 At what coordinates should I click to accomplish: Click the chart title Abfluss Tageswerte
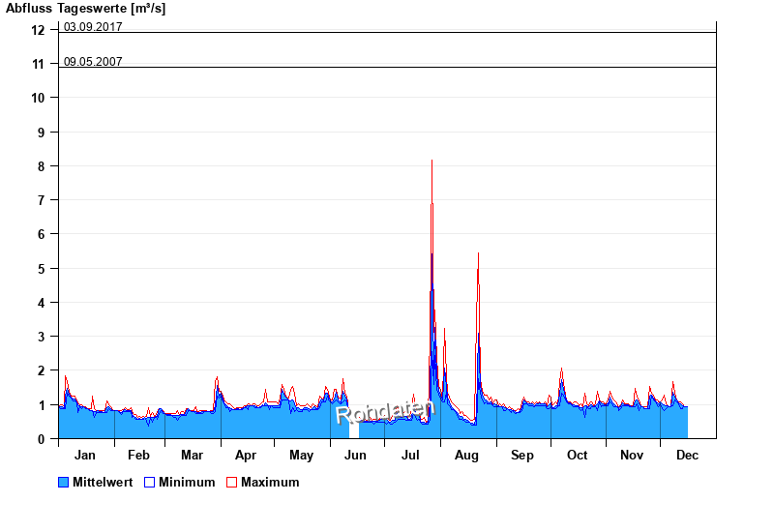pyautogui.click(x=85, y=9)
